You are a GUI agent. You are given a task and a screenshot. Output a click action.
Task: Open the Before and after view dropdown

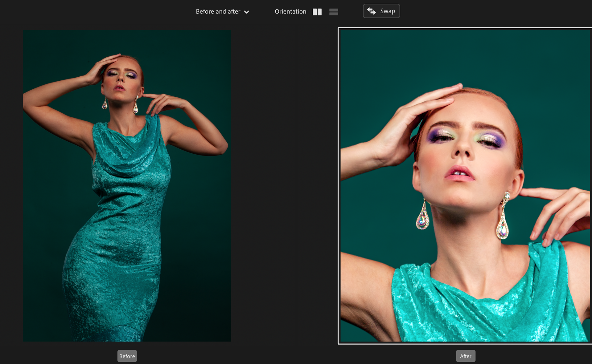click(222, 12)
